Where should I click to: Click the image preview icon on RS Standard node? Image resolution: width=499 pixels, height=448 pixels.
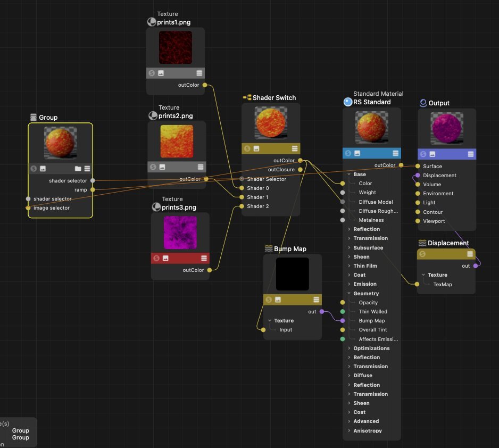click(357, 153)
